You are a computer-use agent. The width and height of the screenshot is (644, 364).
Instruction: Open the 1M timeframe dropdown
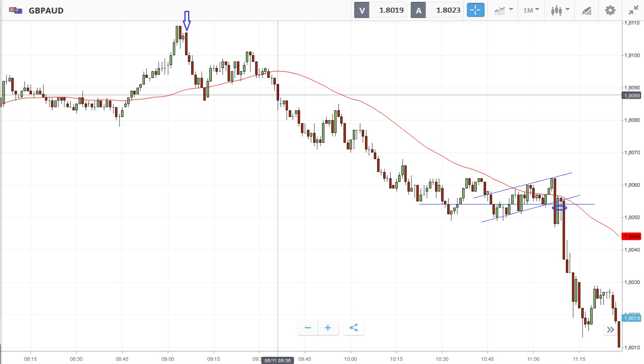[531, 10]
